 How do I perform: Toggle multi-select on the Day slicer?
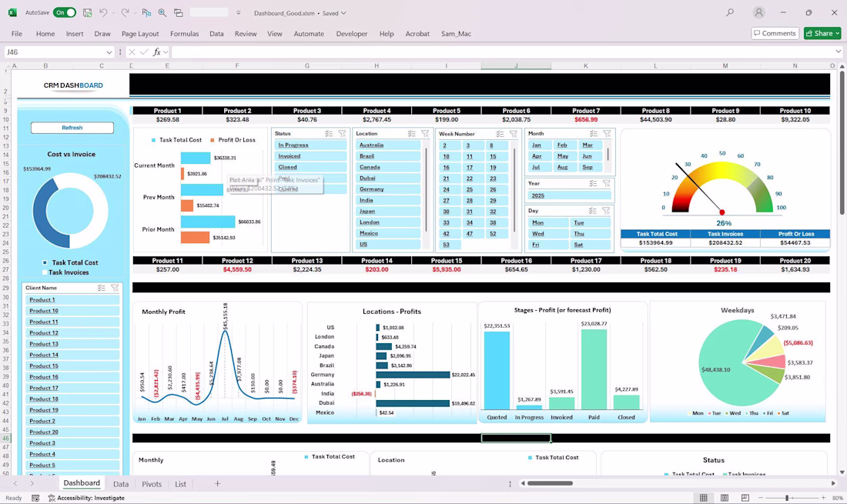click(593, 211)
